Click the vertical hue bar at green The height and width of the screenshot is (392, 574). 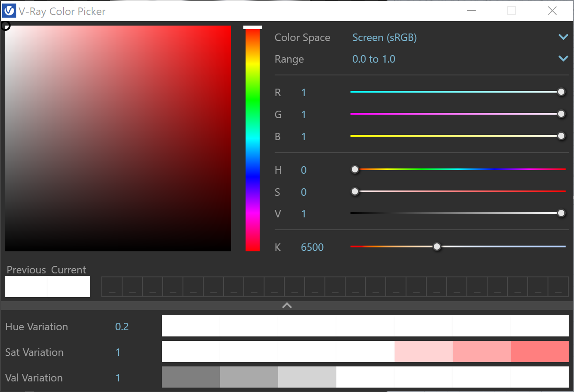253,101
